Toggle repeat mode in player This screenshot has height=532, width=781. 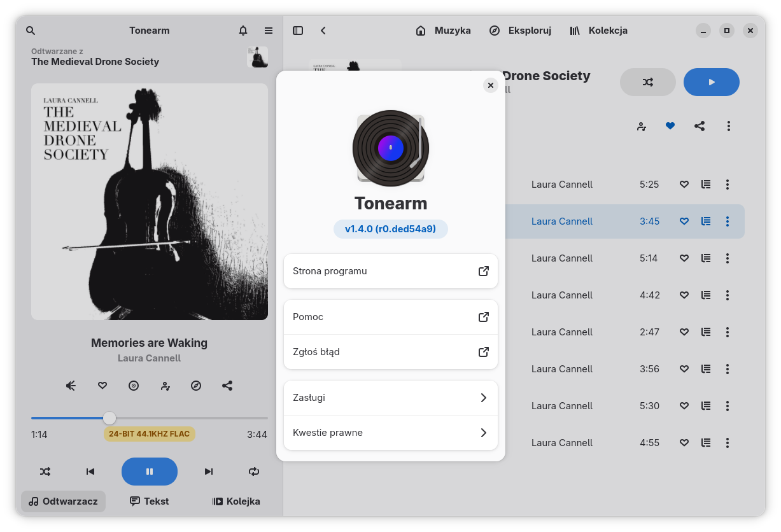[x=254, y=472]
